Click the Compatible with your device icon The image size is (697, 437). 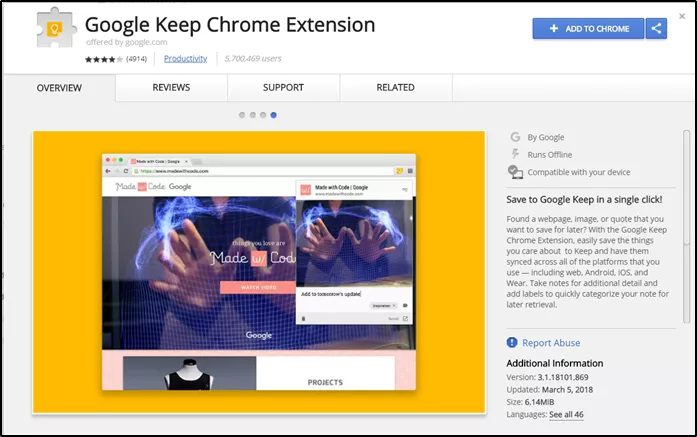515,172
